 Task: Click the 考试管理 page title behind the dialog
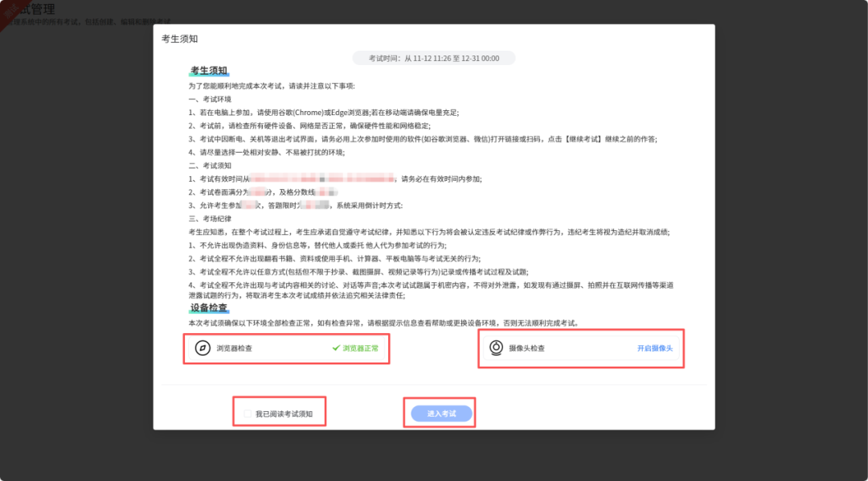point(32,9)
